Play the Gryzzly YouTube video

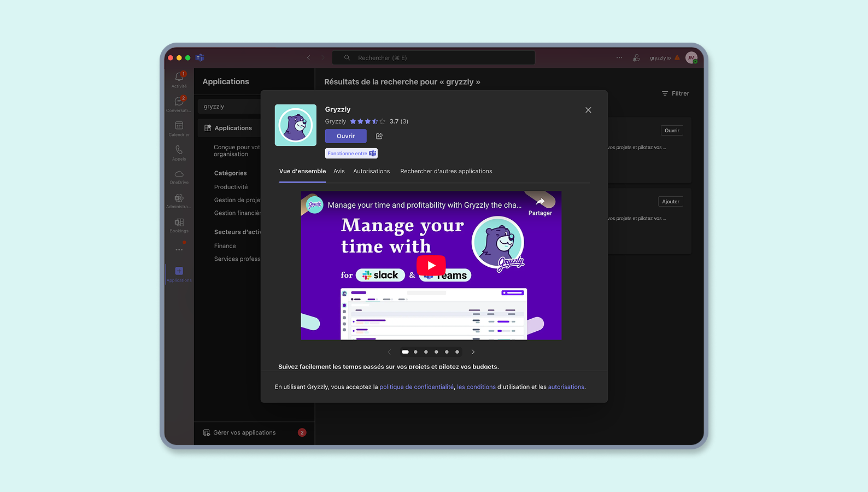[x=431, y=265]
